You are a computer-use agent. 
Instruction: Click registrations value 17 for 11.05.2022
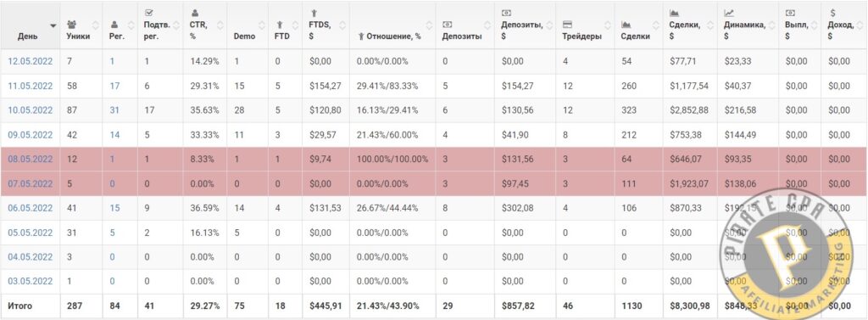point(114,86)
